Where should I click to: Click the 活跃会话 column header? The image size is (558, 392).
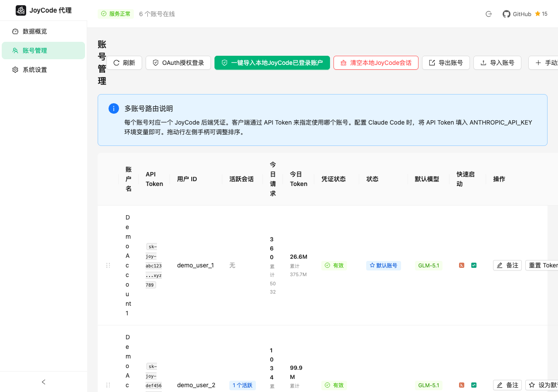pos(242,179)
